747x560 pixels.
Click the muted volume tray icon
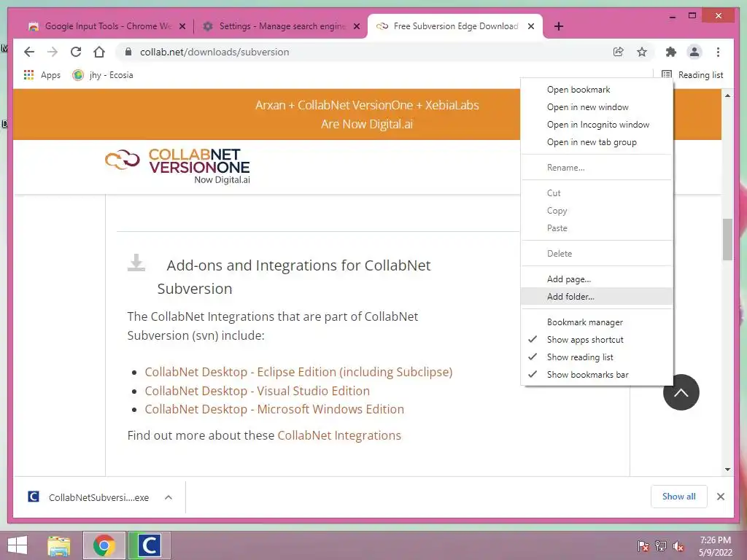pos(678,545)
